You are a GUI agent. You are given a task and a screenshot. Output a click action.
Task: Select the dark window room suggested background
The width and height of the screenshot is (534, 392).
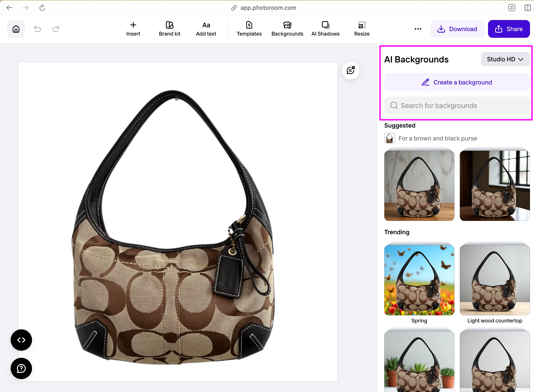pyautogui.click(x=495, y=186)
